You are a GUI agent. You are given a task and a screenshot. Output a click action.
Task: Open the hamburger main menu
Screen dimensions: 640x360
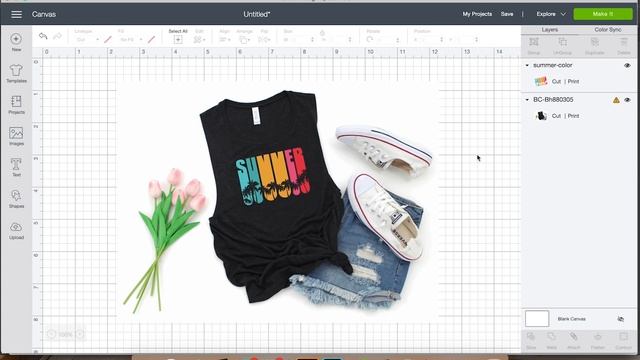pos(16,14)
